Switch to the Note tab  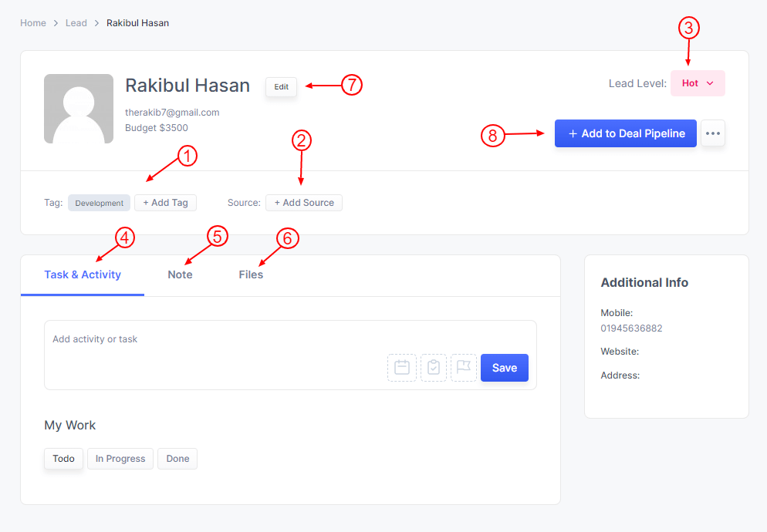(x=180, y=274)
